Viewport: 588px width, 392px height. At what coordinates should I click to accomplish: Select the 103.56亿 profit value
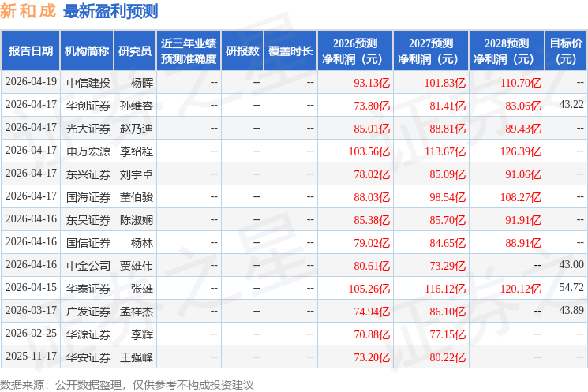[369, 151]
